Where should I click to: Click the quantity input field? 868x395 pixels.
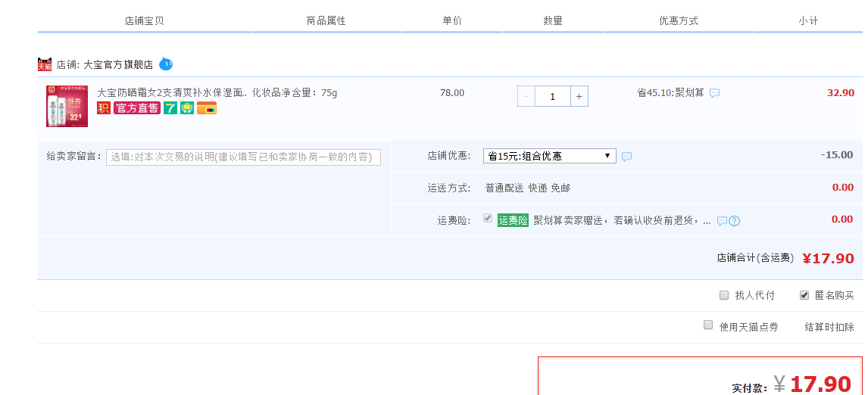tap(552, 96)
